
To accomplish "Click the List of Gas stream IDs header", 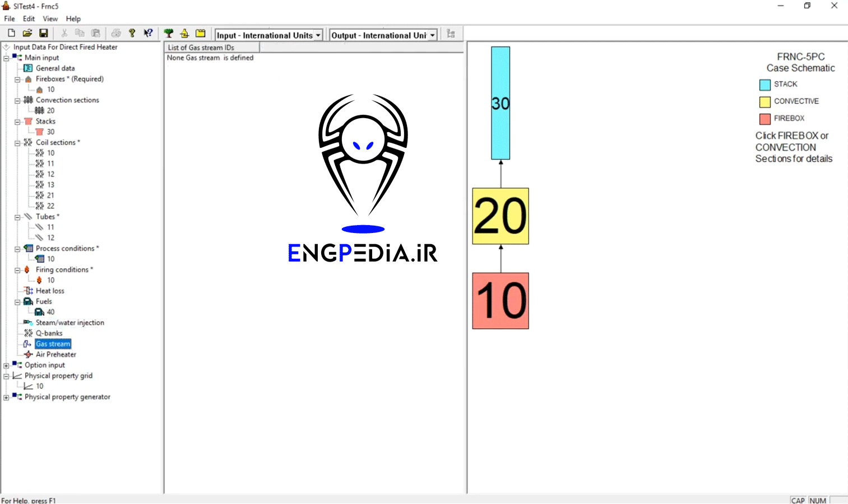I will [212, 48].
